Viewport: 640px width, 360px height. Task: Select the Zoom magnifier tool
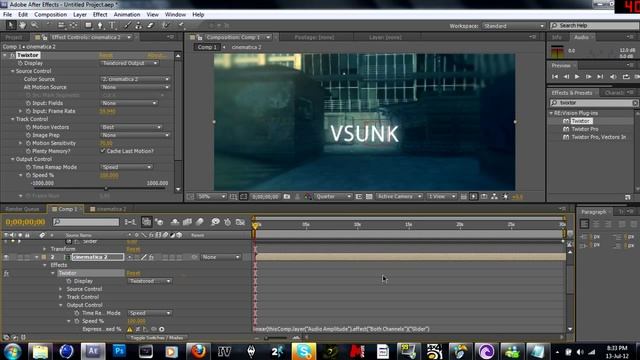[35, 25]
